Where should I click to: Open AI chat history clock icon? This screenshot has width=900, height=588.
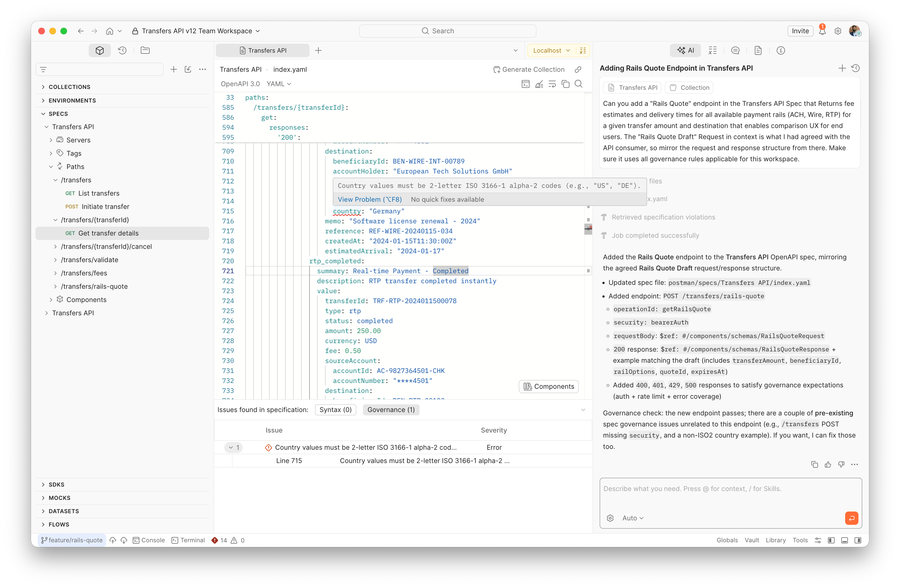pyautogui.click(x=855, y=68)
